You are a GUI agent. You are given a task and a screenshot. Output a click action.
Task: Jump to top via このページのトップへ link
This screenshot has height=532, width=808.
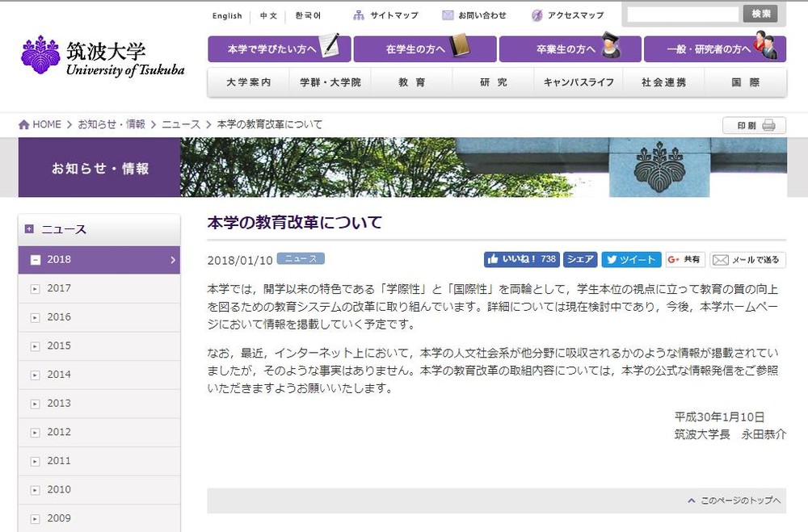[739, 501]
